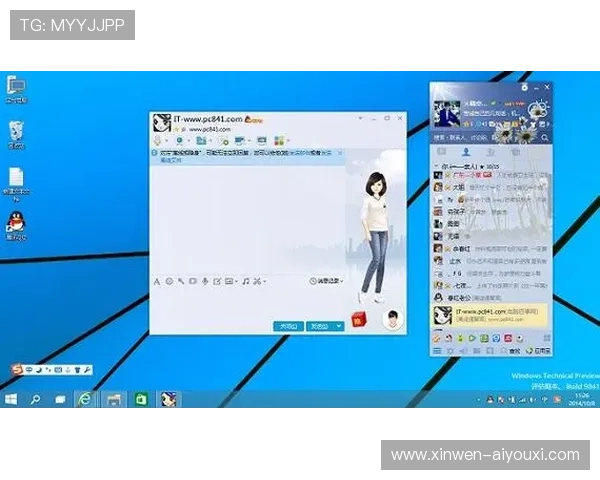Image resolution: width=600 pixels, height=480 pixels.
Task: Select the Recycle Bin desktop icon
Action: [x=16, y=135]
